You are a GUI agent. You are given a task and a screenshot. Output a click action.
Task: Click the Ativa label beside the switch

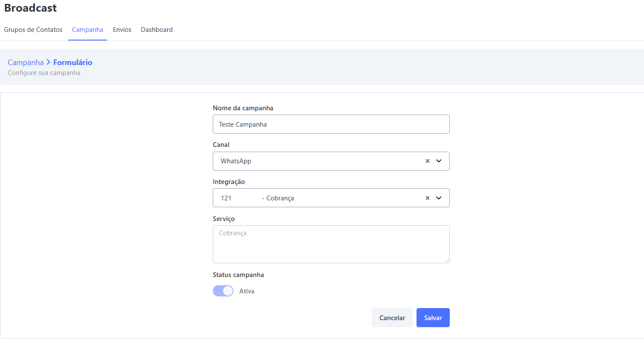click(247, 291)
